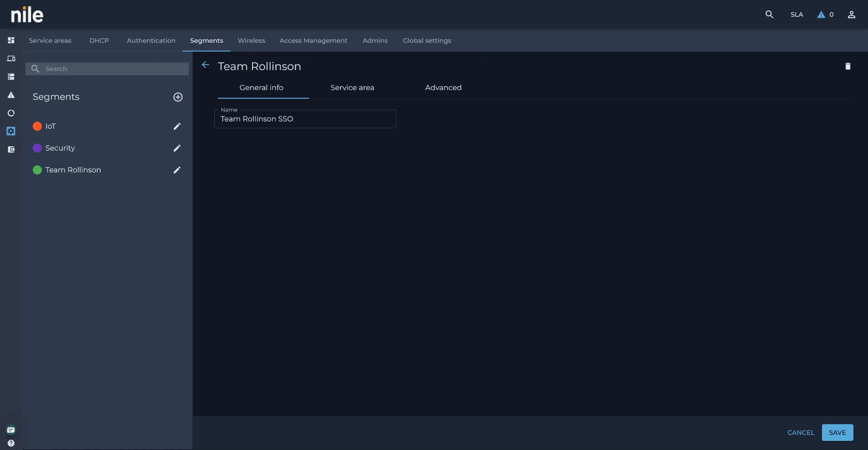Select the General info tab

pyautogui.click(x=262, y=87)
